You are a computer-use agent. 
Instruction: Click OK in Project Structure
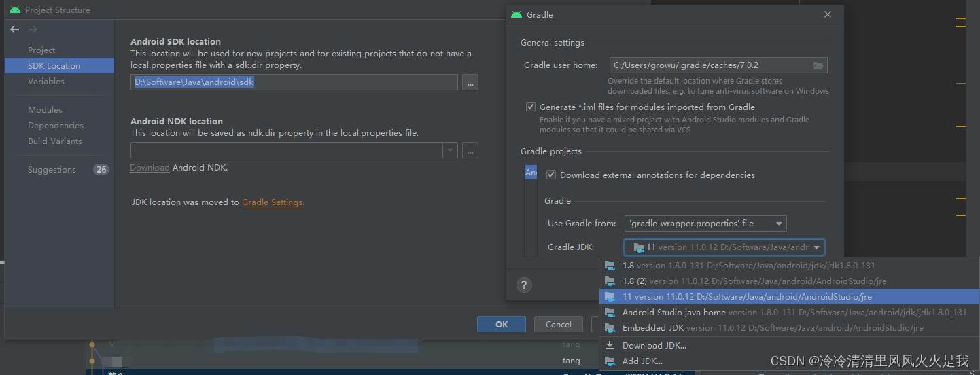pos(502,324)
